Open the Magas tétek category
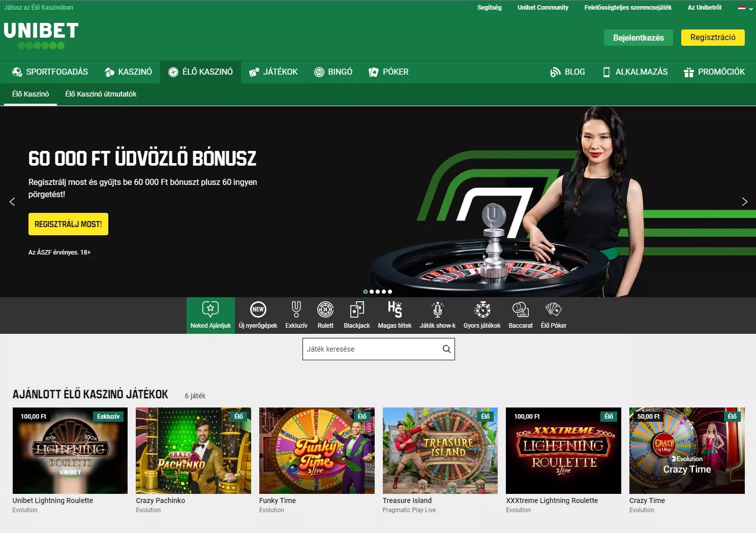 click(395, 310)
